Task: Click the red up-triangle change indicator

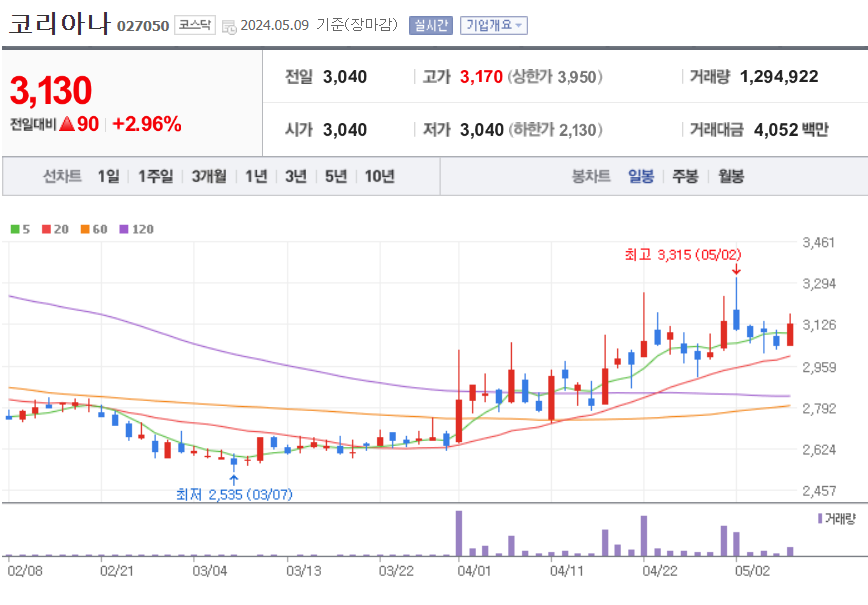Action: 67,123
